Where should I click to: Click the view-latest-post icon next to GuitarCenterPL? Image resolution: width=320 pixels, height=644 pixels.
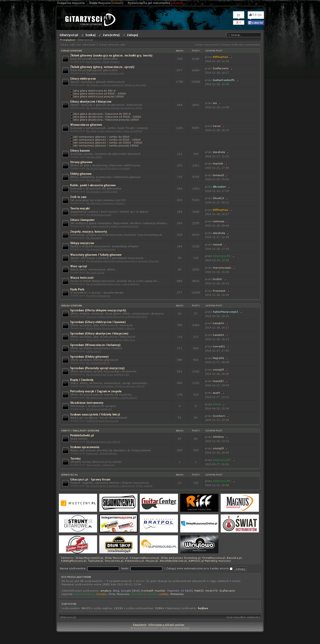(237, 80)
